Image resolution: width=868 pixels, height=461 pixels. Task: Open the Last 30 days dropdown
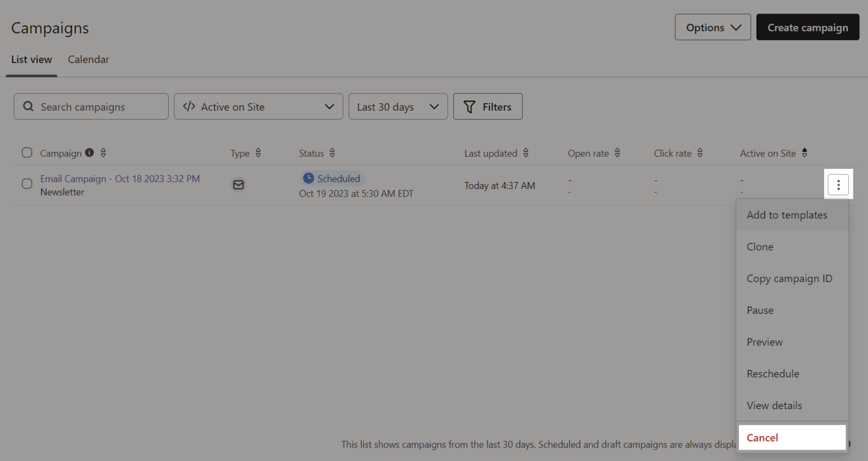pyautogui.click(x=398, y=106)
